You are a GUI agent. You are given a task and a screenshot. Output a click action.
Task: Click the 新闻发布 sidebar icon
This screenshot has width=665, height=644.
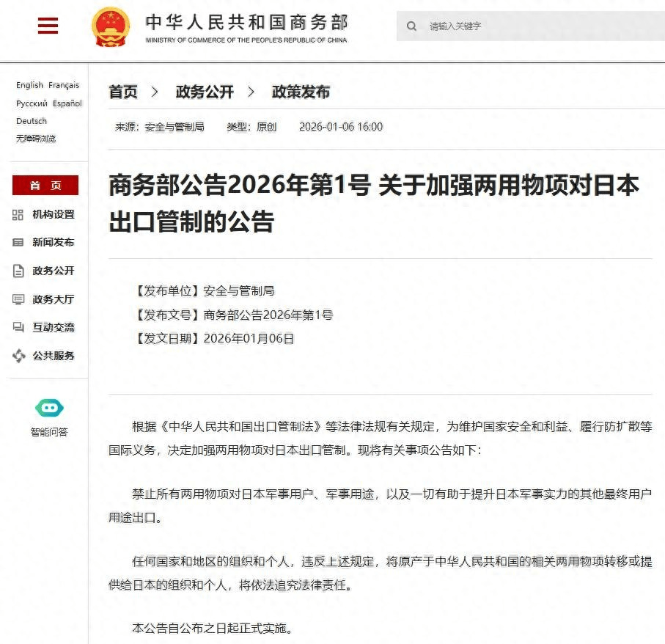click(x=18, y=243)
